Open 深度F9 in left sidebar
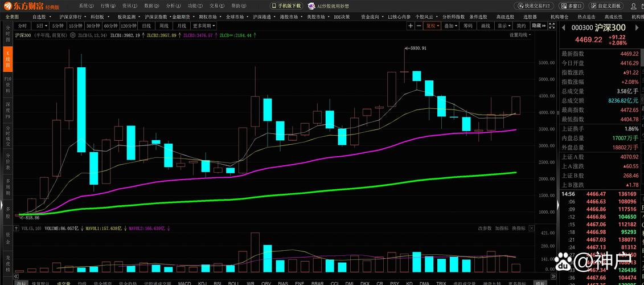 click(7, 110)
